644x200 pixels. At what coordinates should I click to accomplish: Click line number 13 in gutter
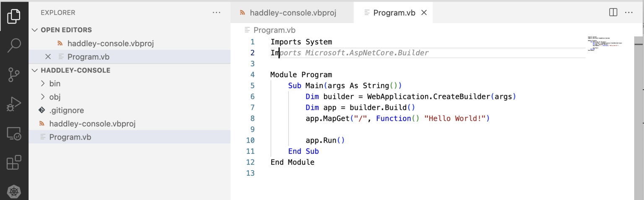[x=250, y=173]
